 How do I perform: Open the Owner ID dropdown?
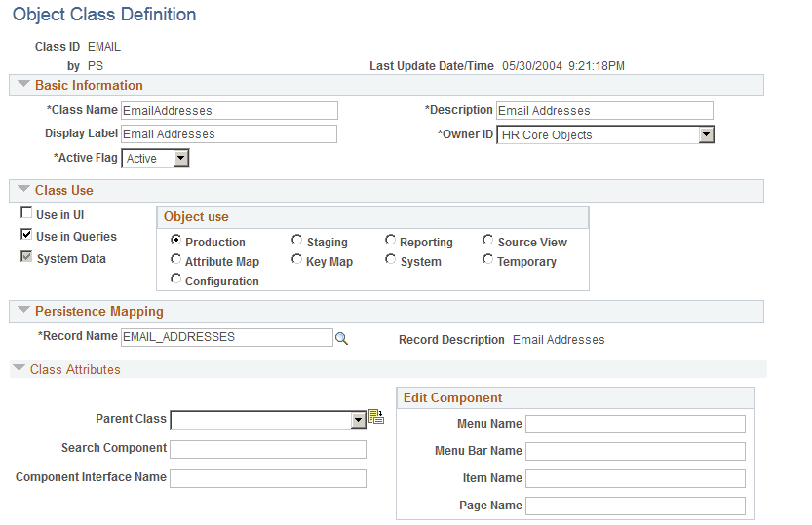pyautogui.click(x=707, y=135)
